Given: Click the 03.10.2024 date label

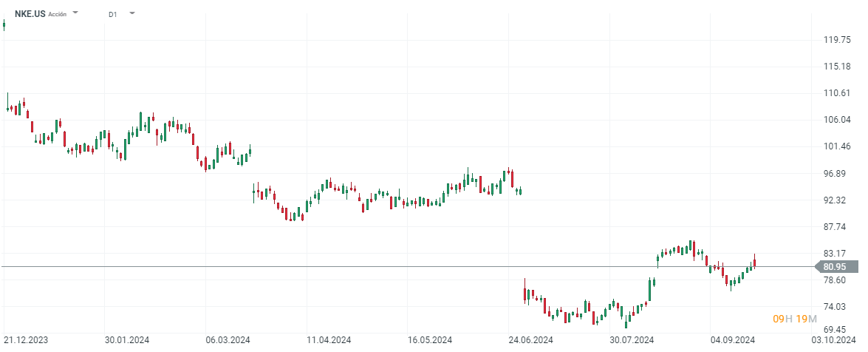Looking at the screenshot, I should pos(835,340).
